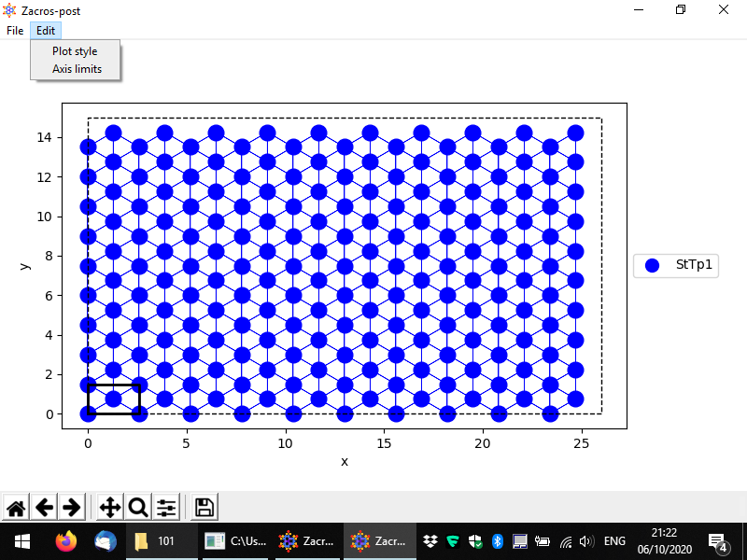This screenshot has height=560, width=747.
Task: Click the Bluetooth tray icon
Action: 498,541
